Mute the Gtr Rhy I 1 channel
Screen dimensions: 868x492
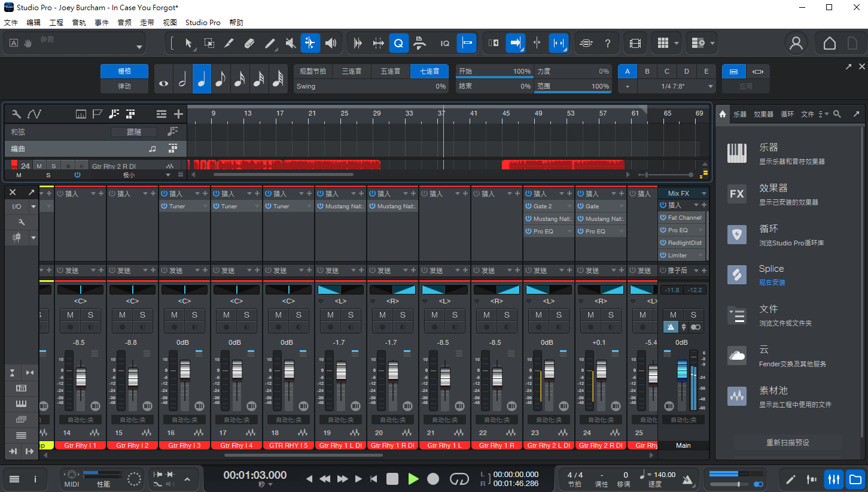71,315
